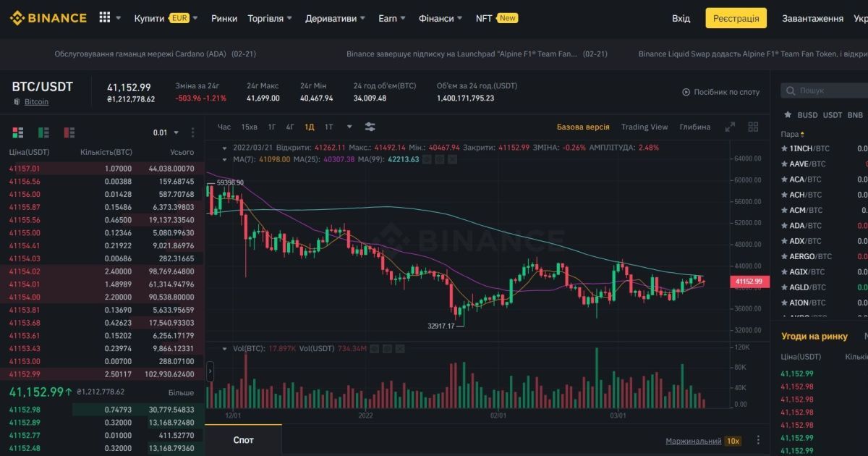Image resolution: width=868 pixels, height=456 pixels.
Task: Toggle the favorites star above market list
Action: click(x=788, y=114)
